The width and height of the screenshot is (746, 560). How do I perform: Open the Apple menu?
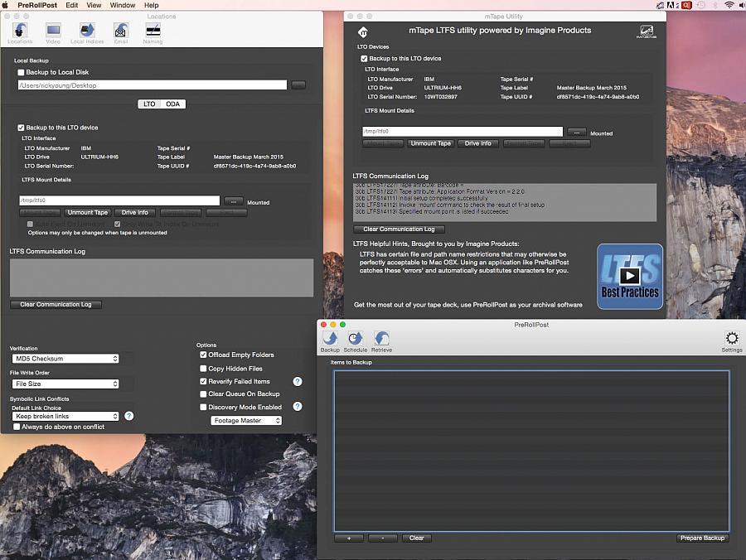point(5,5)
